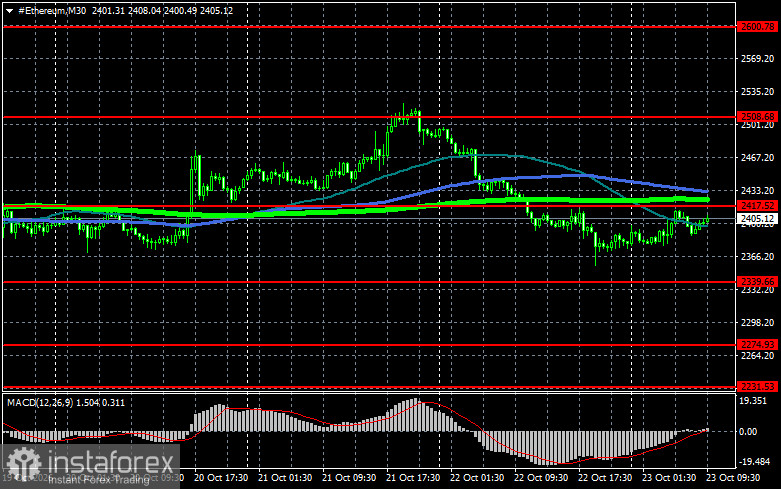Click the 2508.68 red price level label

coord(758,117)
